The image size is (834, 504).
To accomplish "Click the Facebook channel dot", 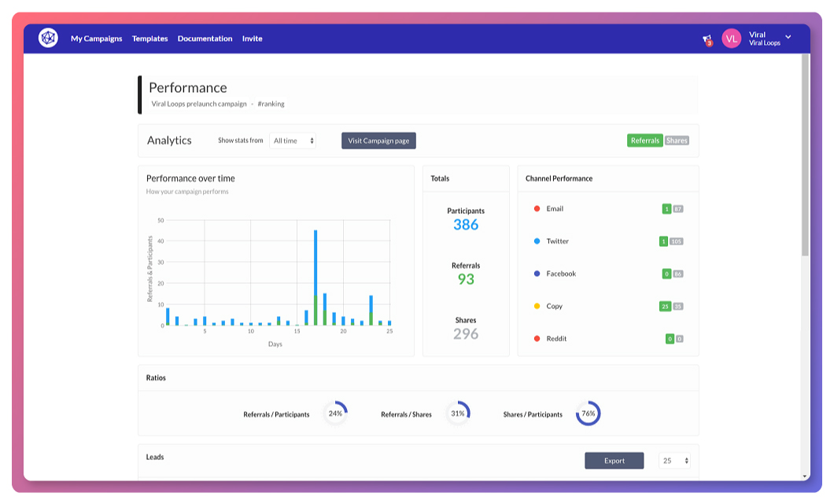I will 537,274.
